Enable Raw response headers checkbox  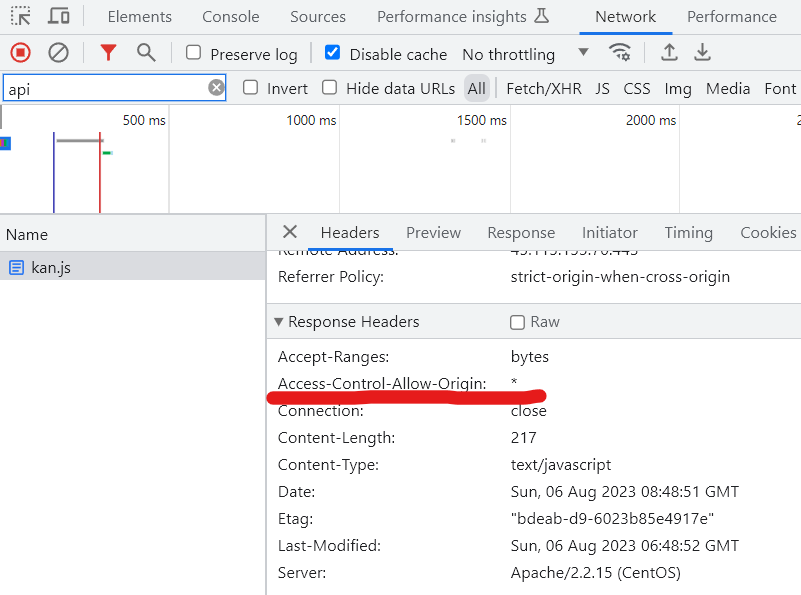click(x=517, y=322)
